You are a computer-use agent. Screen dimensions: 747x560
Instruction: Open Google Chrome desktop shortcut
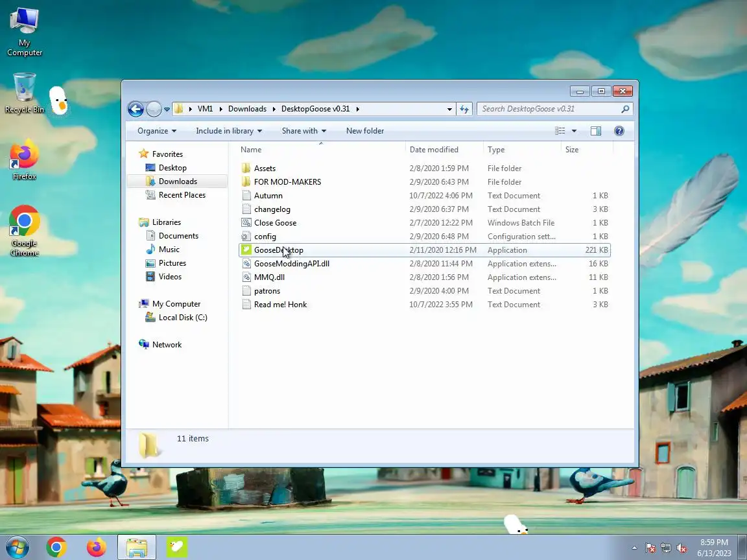click(x=24, y=231)
